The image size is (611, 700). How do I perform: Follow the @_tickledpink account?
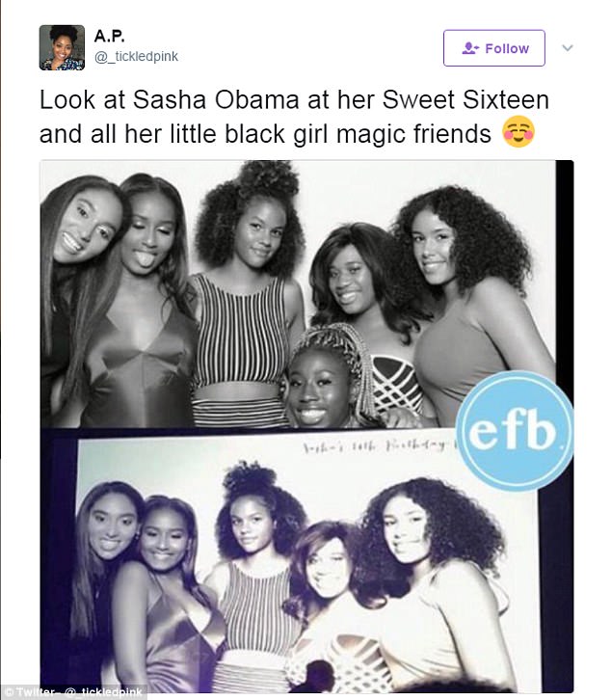pos(494,48)
